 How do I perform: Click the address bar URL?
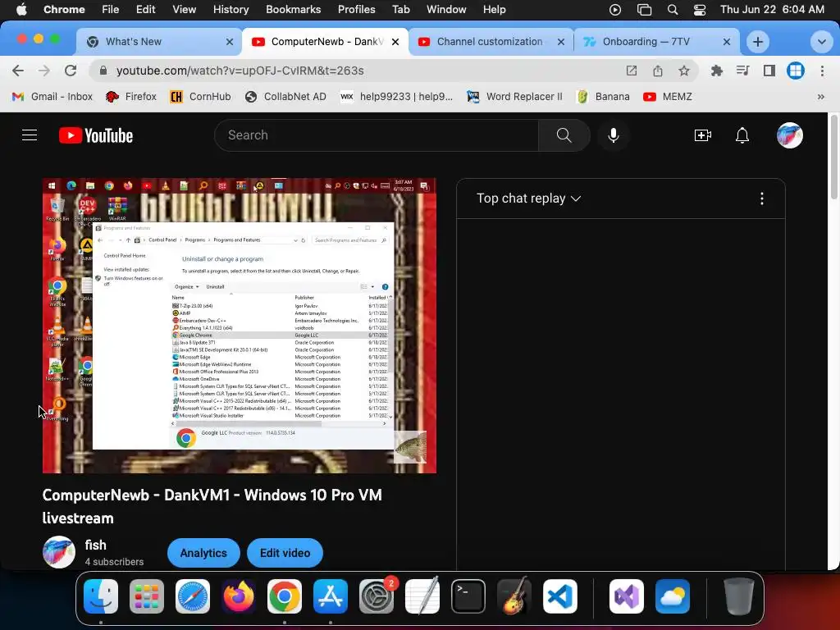pos(240,71)
